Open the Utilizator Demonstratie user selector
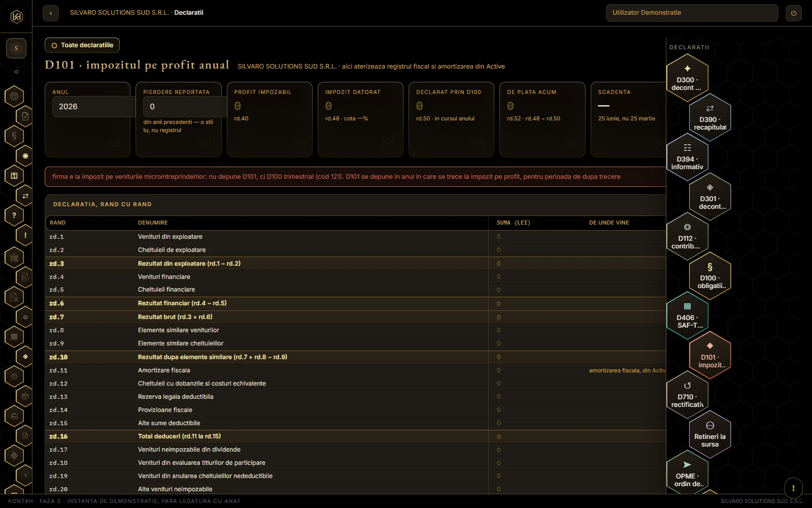Image resolution: width=812 pixels, height=508 pixels. 692,13
